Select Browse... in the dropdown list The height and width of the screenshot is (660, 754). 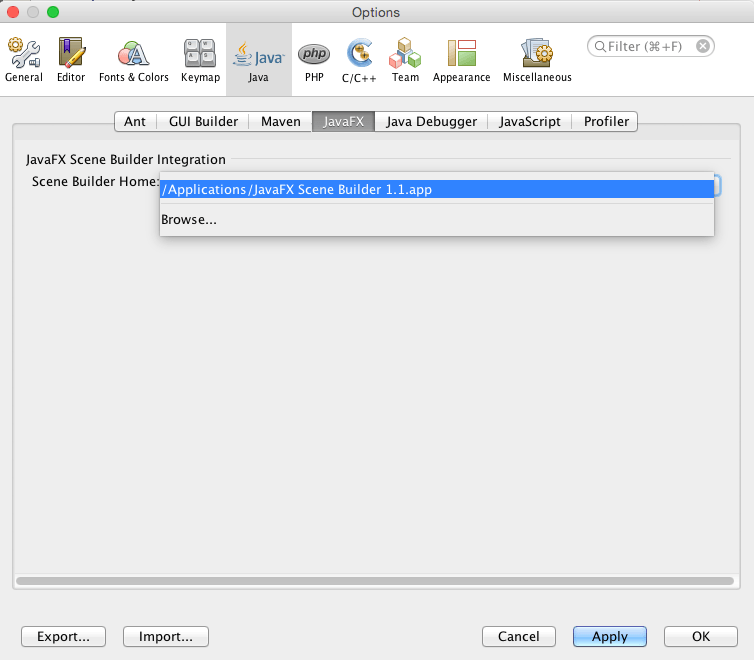[189, 219]
